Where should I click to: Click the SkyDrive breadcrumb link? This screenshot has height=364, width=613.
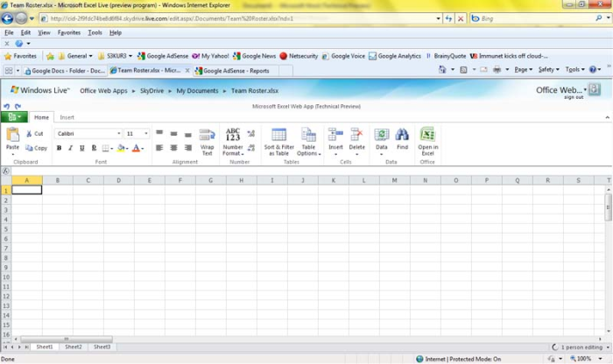pyautogui.click(x=152, y=90)
